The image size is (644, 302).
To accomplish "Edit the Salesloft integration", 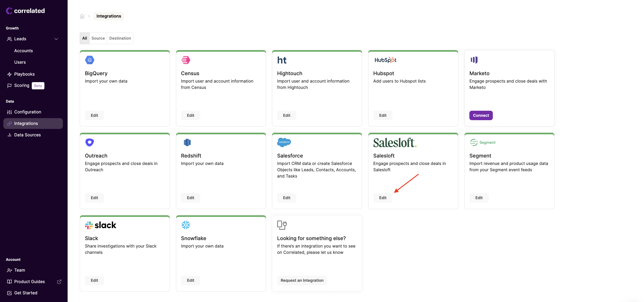I will click(x=382, y=198).
